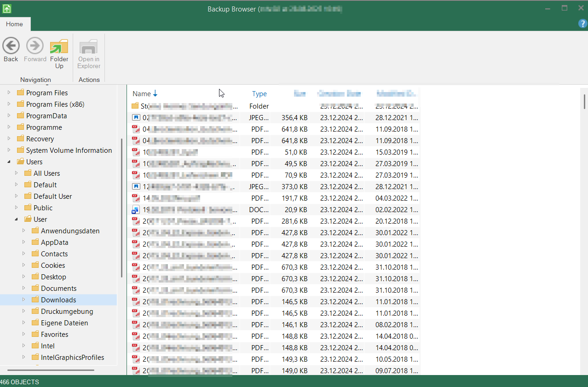Select the PDF icon of the 191,7 KB file
Viewport: 588px width, 387px height.
(136, 198)
